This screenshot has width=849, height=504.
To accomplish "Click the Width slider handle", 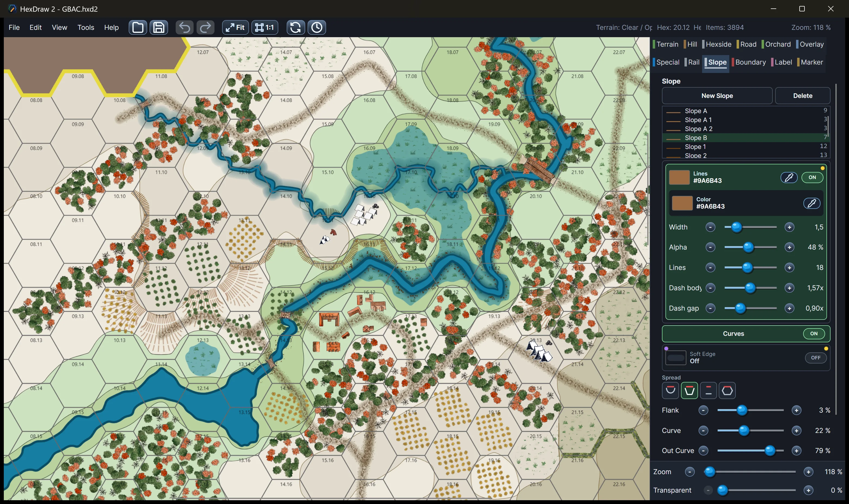I will (737, 227).
